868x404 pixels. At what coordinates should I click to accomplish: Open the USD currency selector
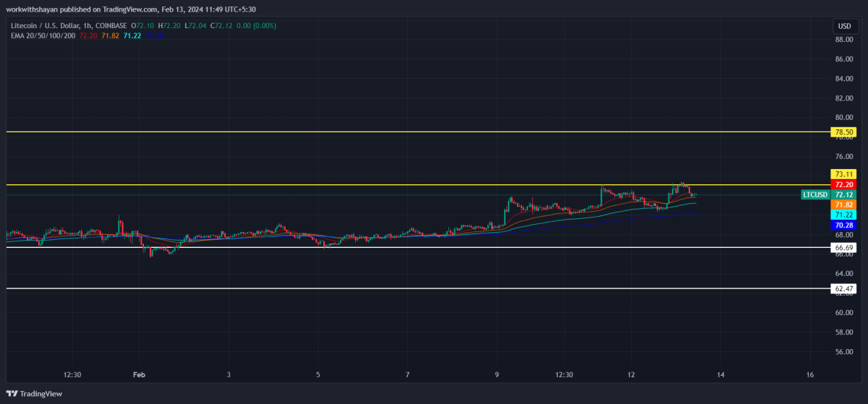[844, 26]
